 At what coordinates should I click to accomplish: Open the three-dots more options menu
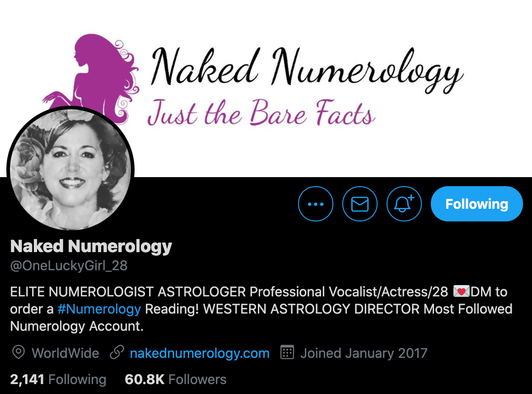tap(316, 204)
